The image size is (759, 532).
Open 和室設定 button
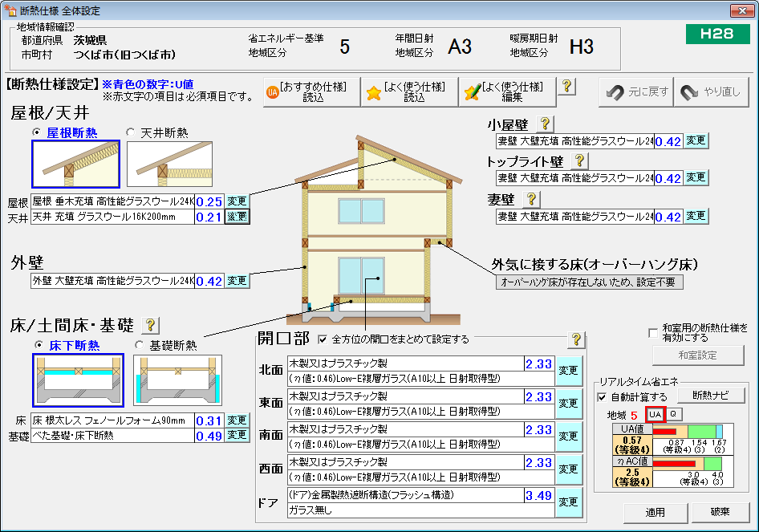click(x=698, y=355)
